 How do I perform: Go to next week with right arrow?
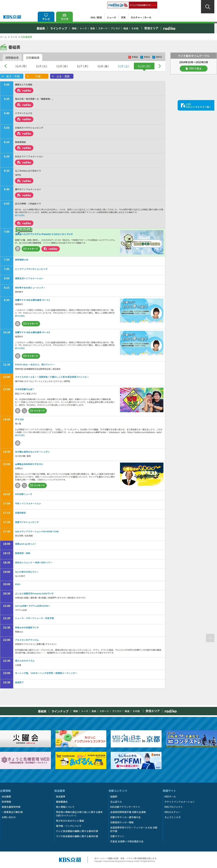pyautogui.click(x=160, y=66)
